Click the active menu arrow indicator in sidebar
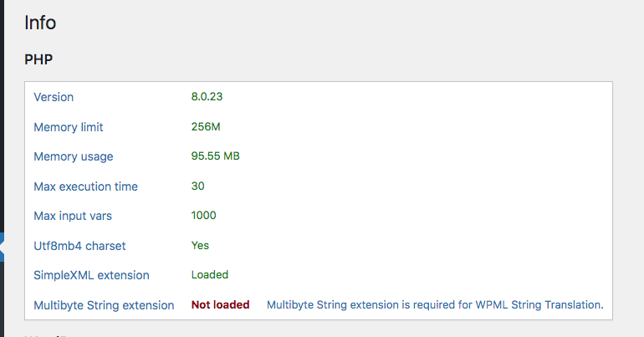Image resolution: width=644 pixels, height=337 pixels. click(2, 248)
